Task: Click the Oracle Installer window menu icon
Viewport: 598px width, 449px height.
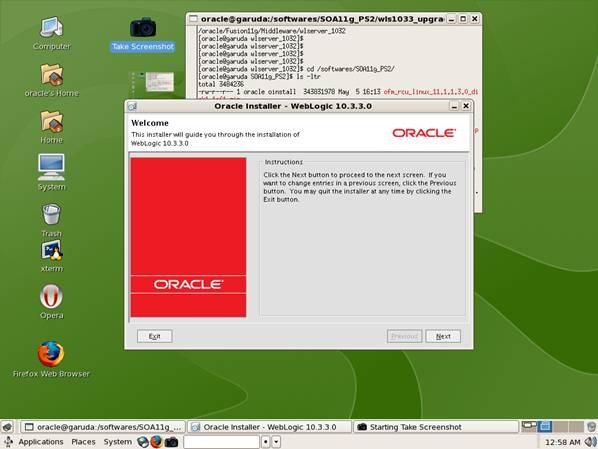Action: 132,106
